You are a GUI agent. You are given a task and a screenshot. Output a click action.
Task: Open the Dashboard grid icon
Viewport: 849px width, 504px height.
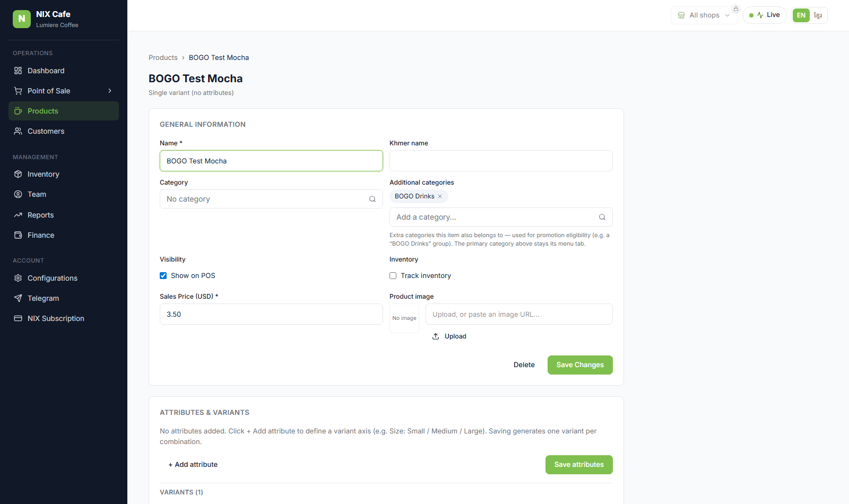[18, 71]
